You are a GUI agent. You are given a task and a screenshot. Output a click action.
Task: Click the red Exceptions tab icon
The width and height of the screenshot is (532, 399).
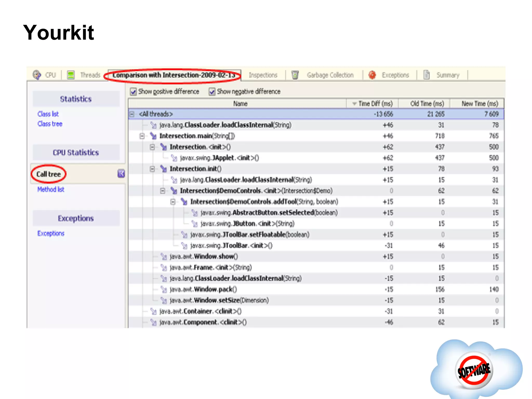(x=372, y=75)
